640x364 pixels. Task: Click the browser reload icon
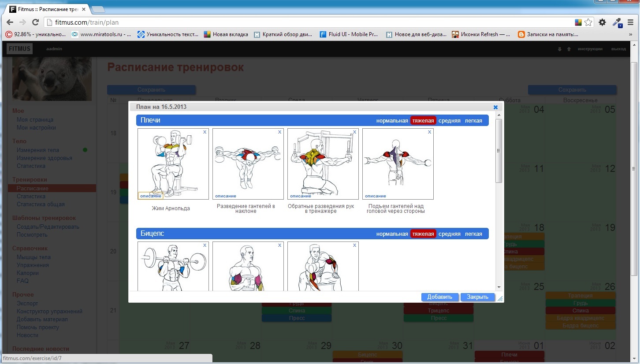pos(36,22)
